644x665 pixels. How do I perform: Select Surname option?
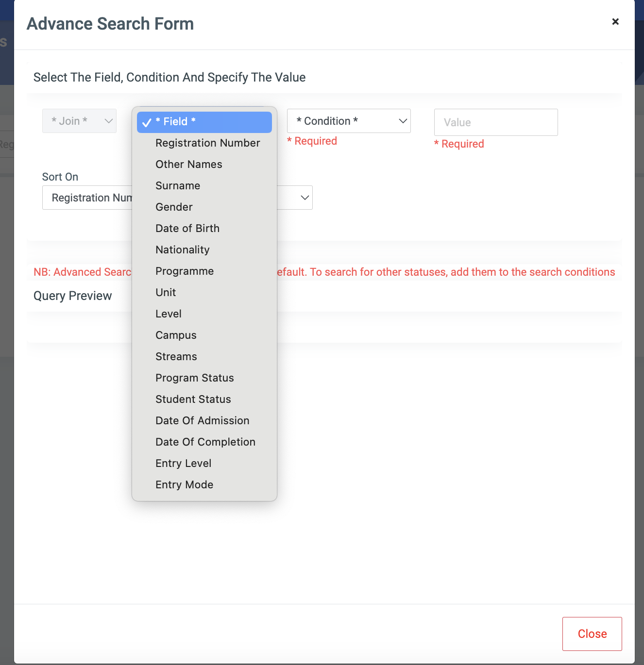[204, 186]
